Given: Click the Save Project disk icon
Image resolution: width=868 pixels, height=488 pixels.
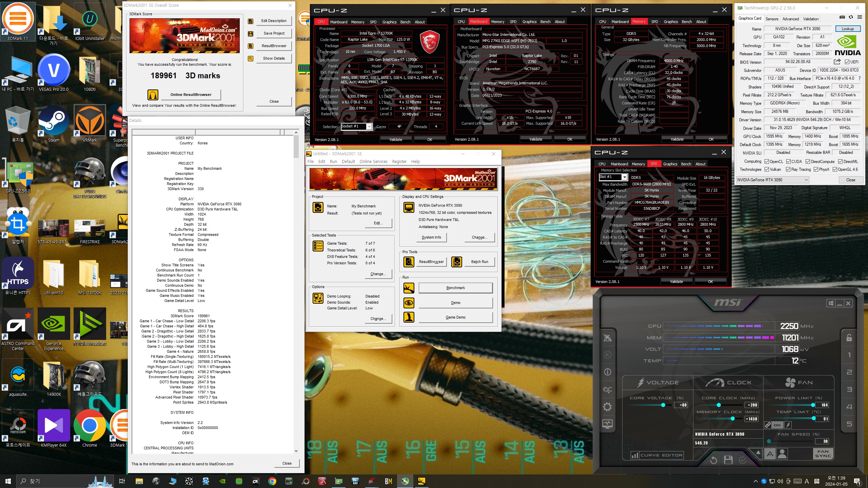Looking at the screenshot, I should point(251,34).
